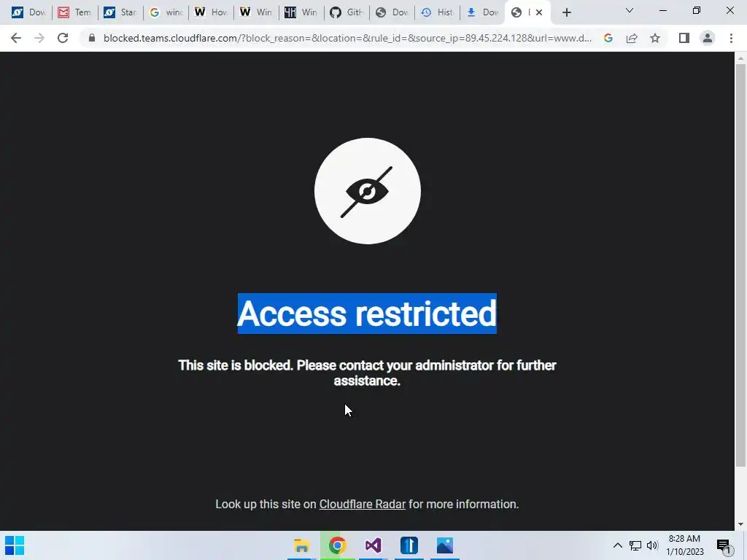Switch to the History tab
This screenshot has height=560, width=747.
[x=437, y=12]
